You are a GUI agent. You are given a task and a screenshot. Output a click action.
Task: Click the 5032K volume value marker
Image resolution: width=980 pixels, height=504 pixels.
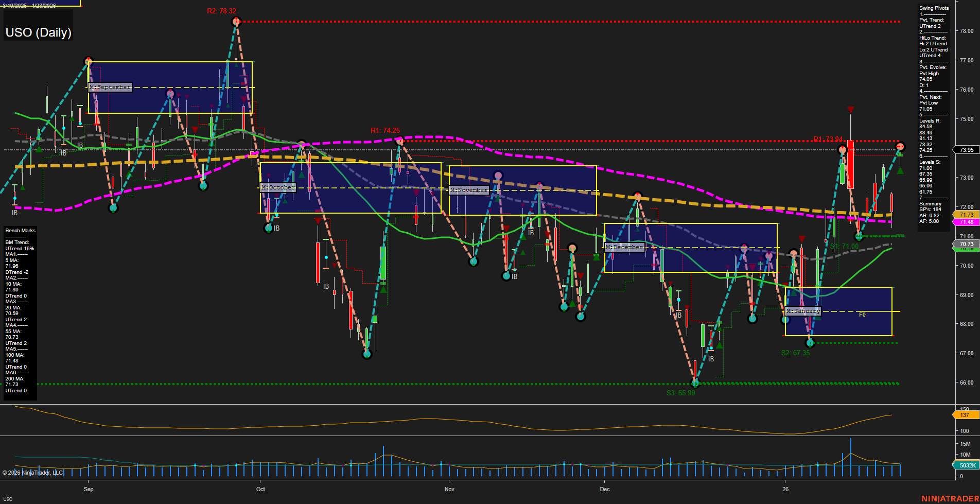pyautogui.click(x=966, y=465)
